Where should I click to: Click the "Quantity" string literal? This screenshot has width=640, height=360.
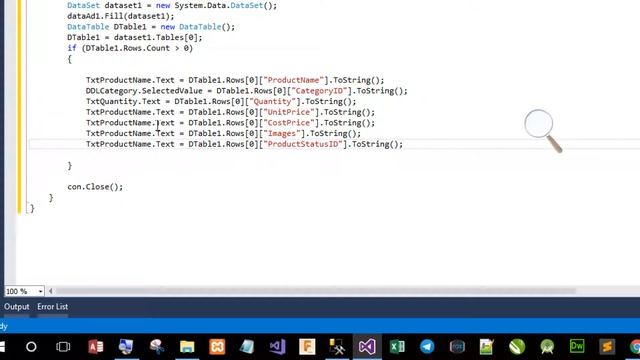[272, 101]
